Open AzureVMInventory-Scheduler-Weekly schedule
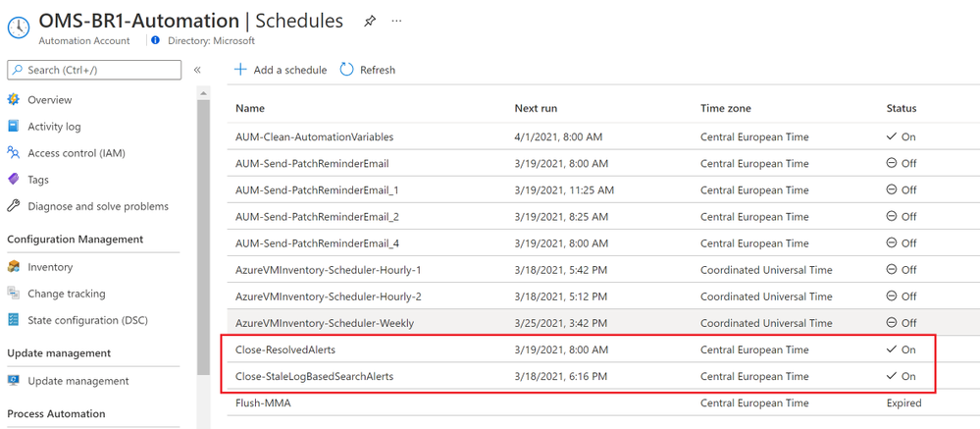Screen dimensions: 980x429 click(x=325, y=323)
